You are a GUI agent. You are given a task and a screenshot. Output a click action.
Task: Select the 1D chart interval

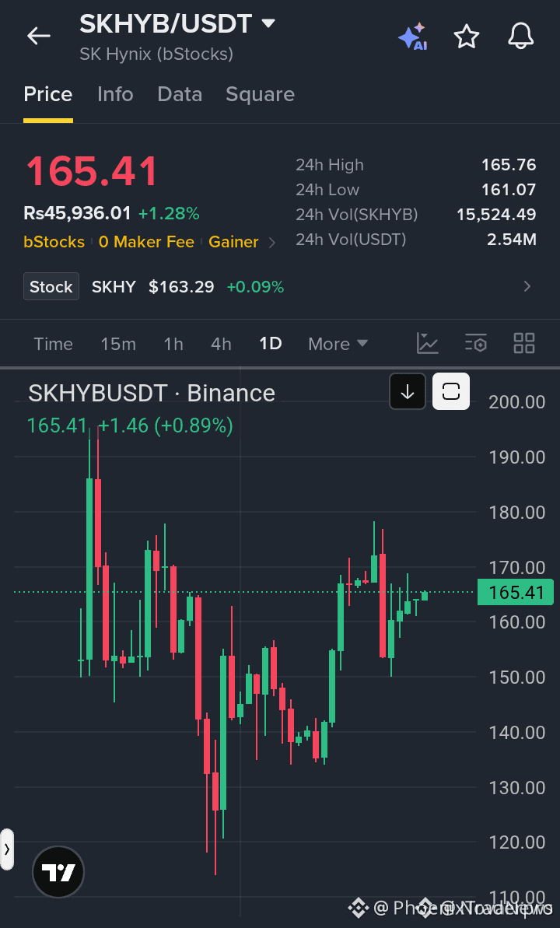pos(271,344)
